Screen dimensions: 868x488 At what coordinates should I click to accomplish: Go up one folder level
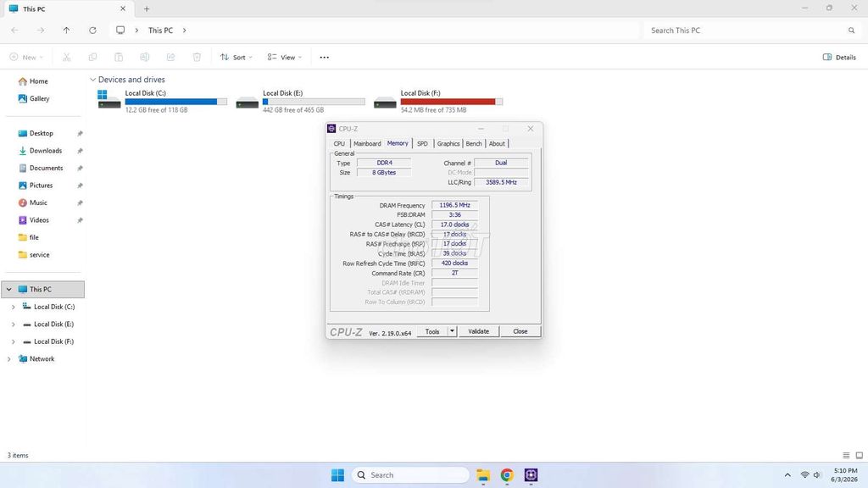point(66,30)
